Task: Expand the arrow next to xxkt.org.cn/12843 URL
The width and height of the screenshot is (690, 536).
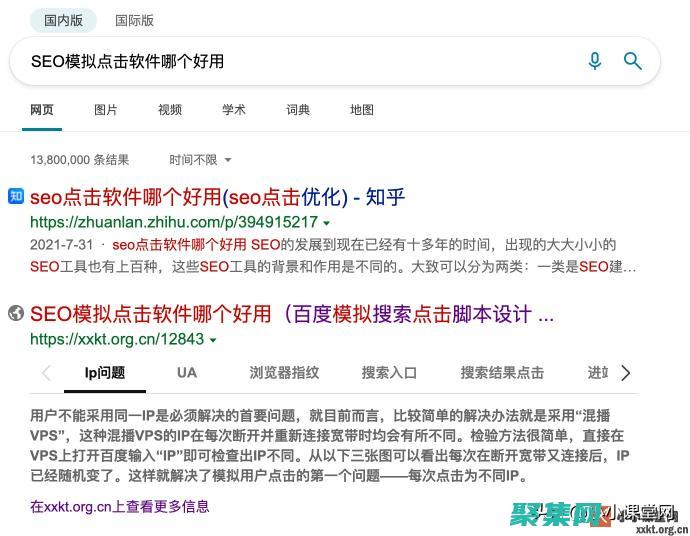Action: [x=213, y=340]
